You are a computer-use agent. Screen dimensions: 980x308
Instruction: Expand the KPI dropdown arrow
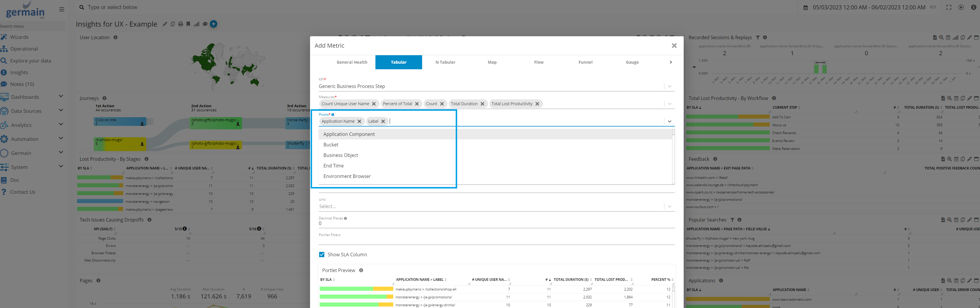point(670,86)
